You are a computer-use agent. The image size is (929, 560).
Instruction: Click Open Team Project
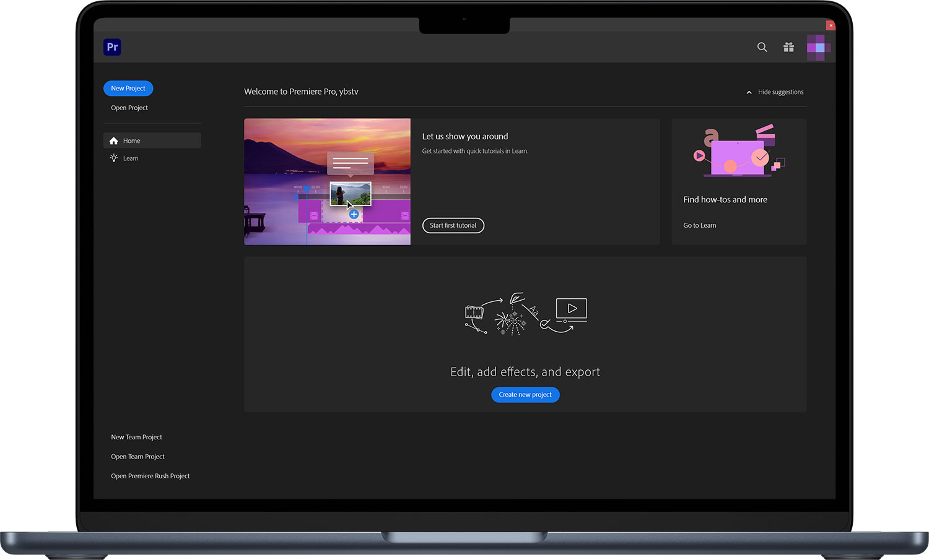(x=137, y=457)
